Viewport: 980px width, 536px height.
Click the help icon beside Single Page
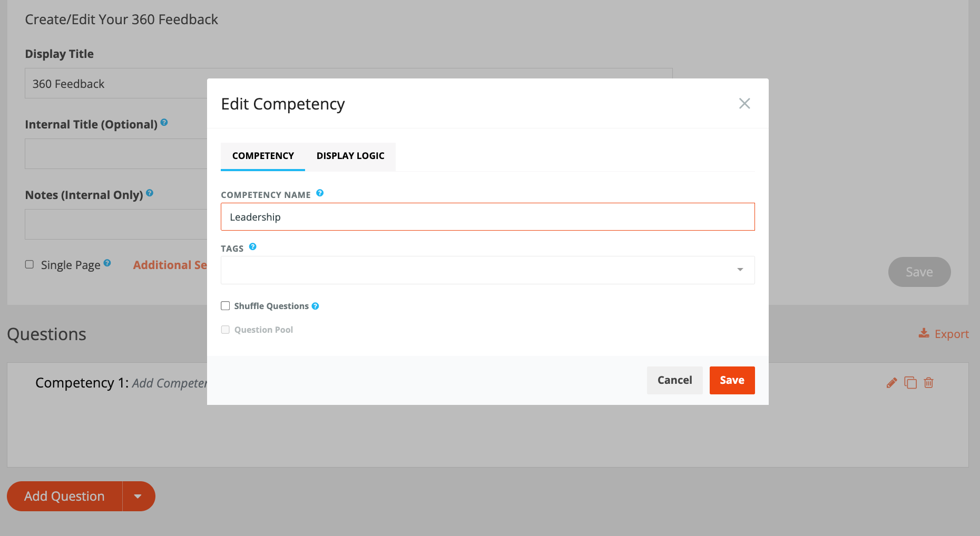pyautogui.click(x=107, y=263)
